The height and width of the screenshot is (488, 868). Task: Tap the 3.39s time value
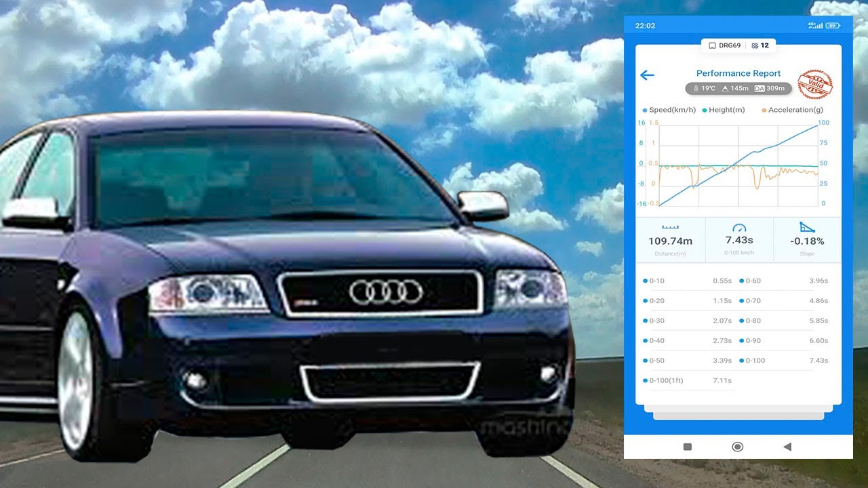[x=722, y=361]
